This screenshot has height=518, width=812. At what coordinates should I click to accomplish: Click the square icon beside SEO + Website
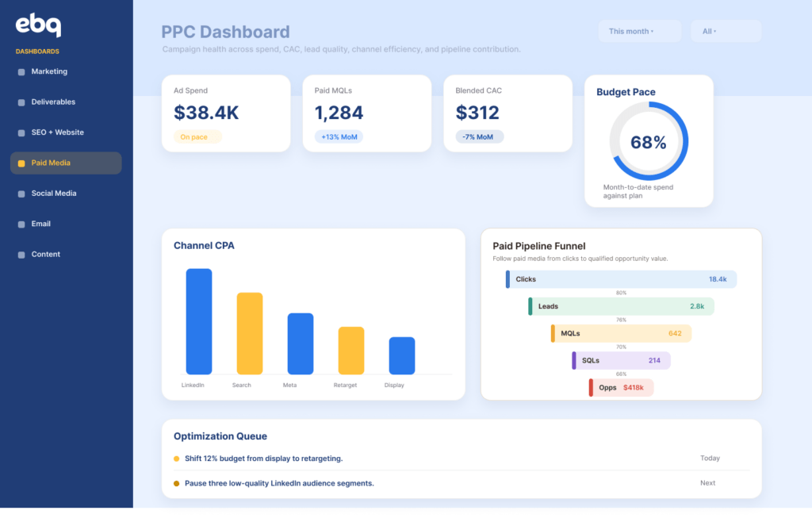pyautogui.click(x=21, y=133)
